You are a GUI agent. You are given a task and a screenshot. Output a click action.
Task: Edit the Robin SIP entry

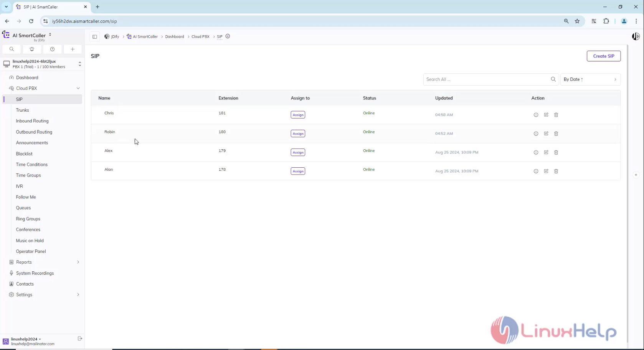pyautogui.click(x=546, y=134)
